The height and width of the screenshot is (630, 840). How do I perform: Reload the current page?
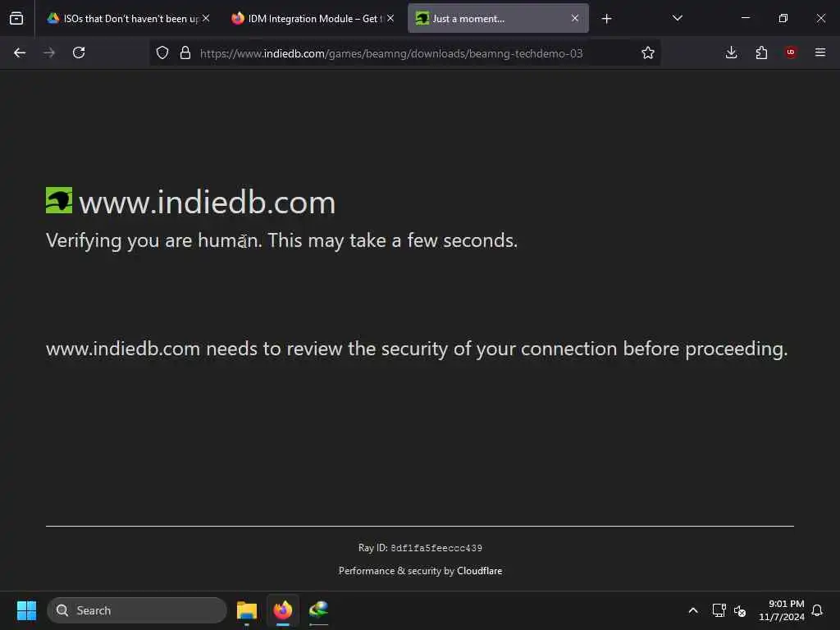pos(79,52)
